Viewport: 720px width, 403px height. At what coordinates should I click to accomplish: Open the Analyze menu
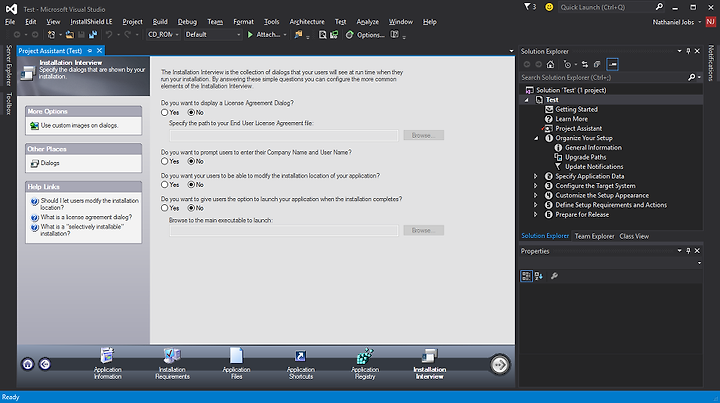[x=367, y=22]
